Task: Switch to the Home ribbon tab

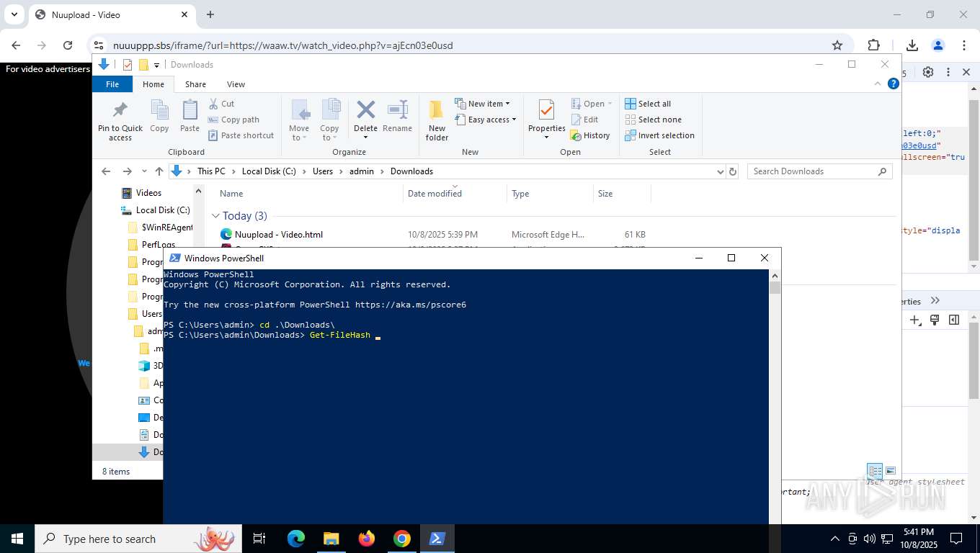Action: (x=153, y=84)
